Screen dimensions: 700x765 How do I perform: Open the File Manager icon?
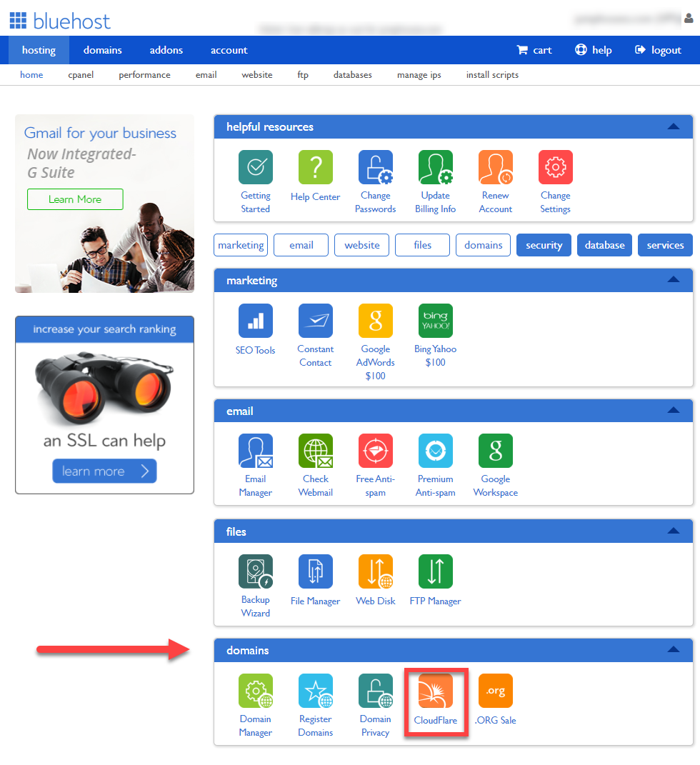[x=316, y=572]
